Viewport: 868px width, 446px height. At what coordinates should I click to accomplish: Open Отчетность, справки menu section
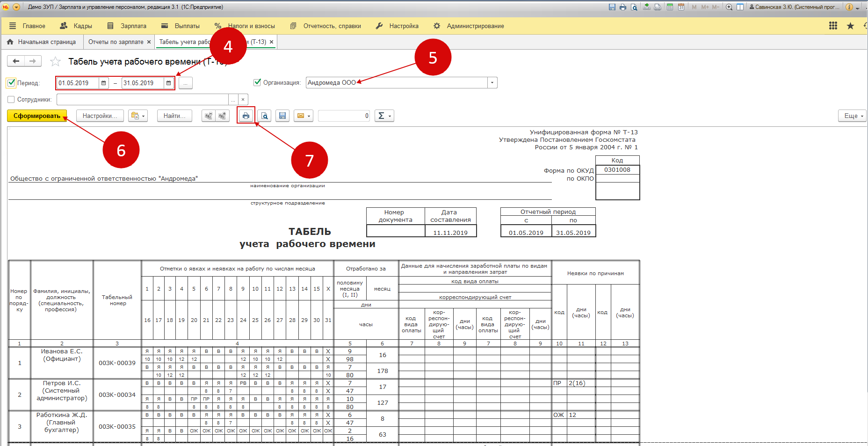(x=325, y=26)
